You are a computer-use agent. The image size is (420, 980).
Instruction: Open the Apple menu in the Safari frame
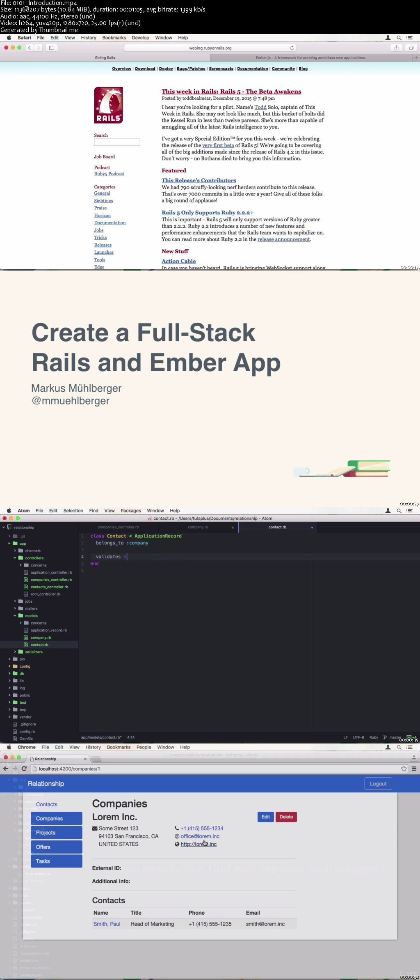(x=9, y=37)
